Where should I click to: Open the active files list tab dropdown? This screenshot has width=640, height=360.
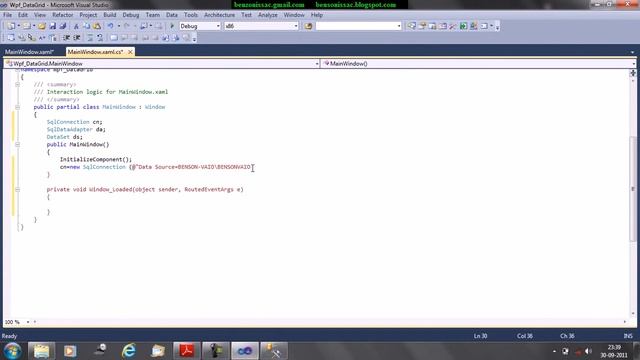tap(632, 52)
